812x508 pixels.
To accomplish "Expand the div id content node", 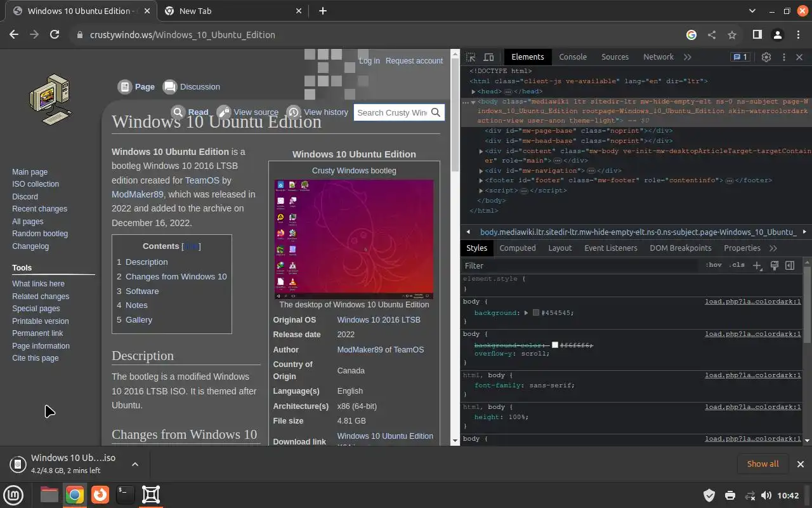I will click(481, 151).
